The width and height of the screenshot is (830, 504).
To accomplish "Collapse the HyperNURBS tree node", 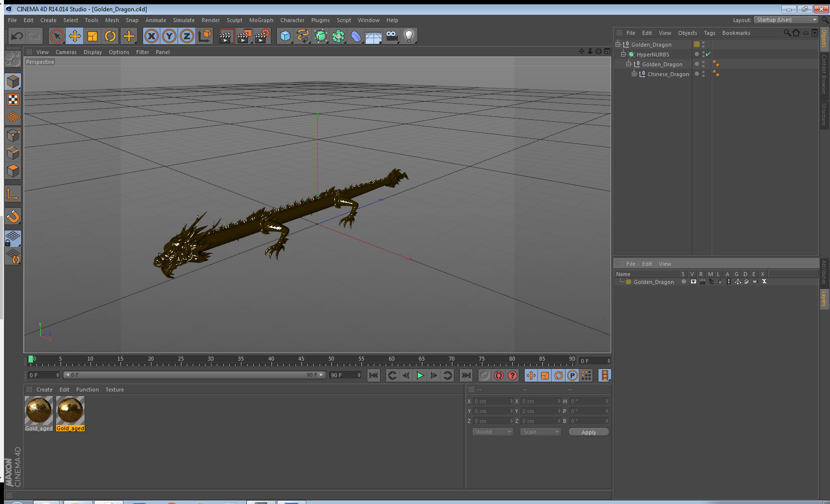I will tap(623, 54).
